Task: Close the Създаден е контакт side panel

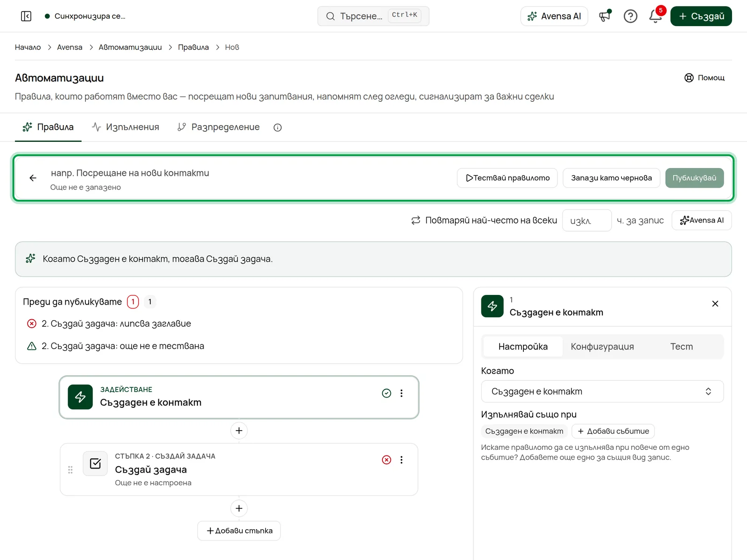Action: coord(715,304)
